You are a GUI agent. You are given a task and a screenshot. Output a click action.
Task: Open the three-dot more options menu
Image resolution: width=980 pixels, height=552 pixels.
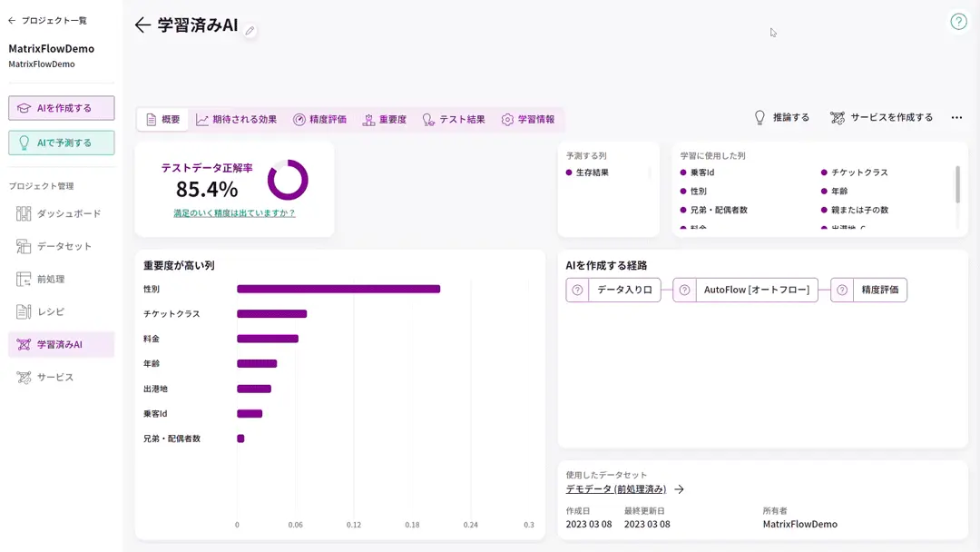tap(956, 118)
